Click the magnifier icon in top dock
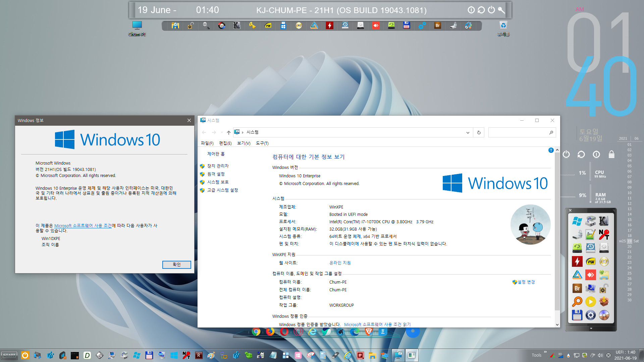Image resolution: width=644 pixels, height=362 pixels. click(x=206, y=25)
